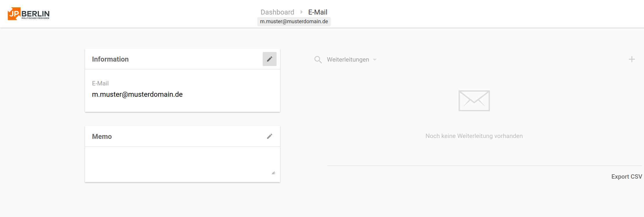Click the m.muster@musterdomain.de address in Information card
The image size is (644, 217).
pyautogui.click(x=137, y=94)
